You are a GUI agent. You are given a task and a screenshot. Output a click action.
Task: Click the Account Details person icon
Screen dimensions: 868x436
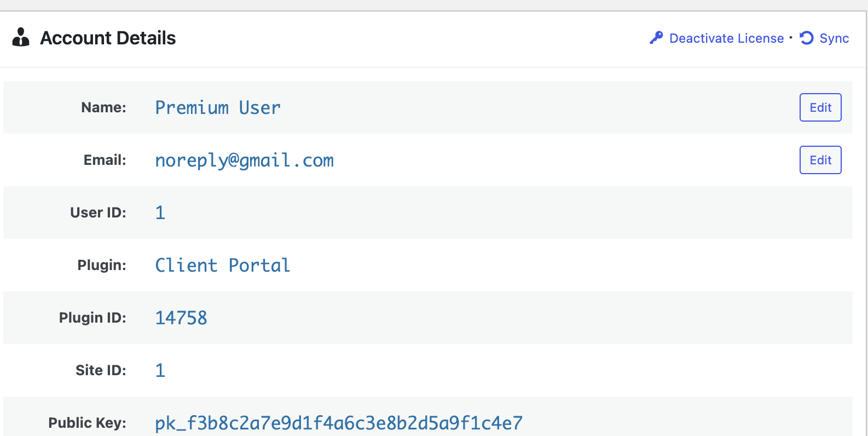pyautogui.click(x=21, y=37)
